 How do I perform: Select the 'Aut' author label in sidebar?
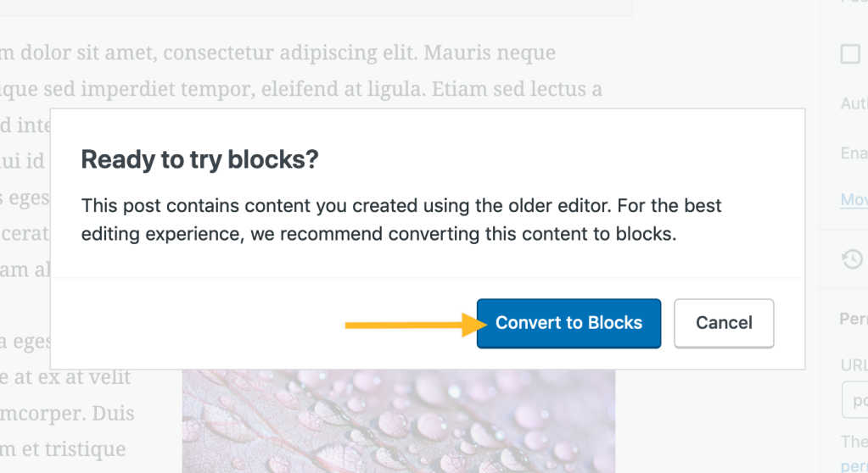(x=854, y=103)
